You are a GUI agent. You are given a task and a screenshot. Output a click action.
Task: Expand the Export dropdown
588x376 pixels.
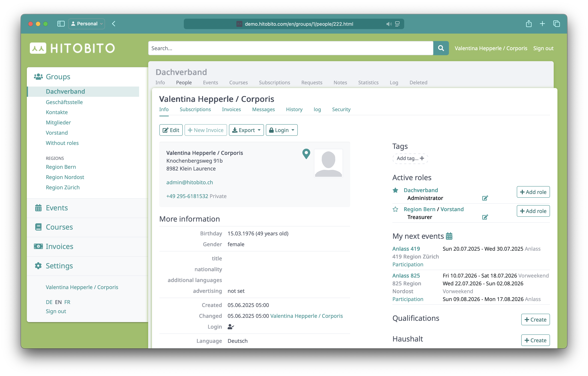(x=246, y=130)
